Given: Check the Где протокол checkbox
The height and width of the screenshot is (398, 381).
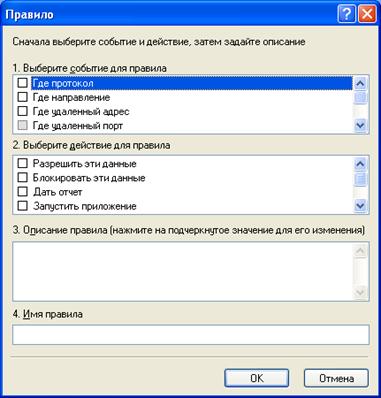Looking at the screenshot, I should [x=22, y=83].
